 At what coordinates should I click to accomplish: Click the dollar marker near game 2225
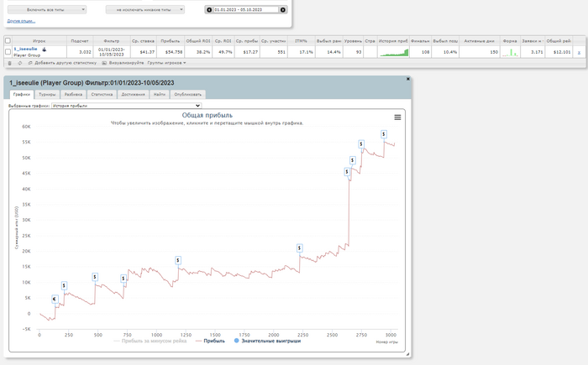coord(299,248)
